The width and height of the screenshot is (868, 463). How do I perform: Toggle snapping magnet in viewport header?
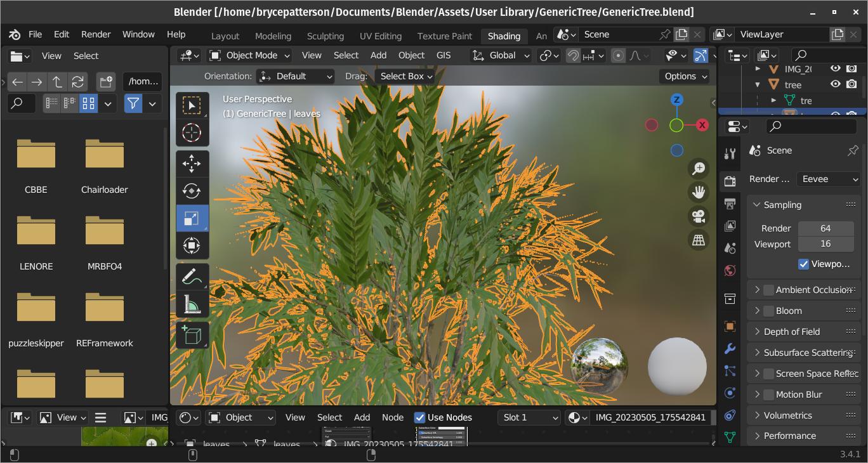[573, 55]
